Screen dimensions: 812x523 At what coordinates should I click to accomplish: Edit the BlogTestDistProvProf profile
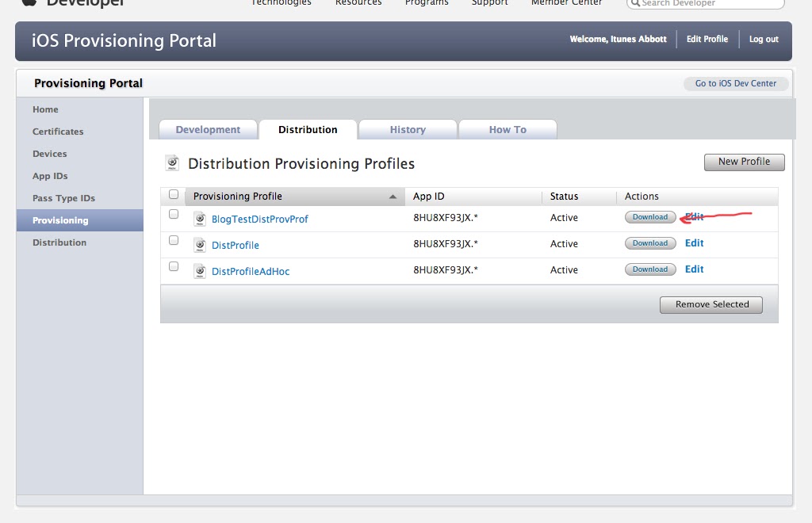click(x=695, y=217)
